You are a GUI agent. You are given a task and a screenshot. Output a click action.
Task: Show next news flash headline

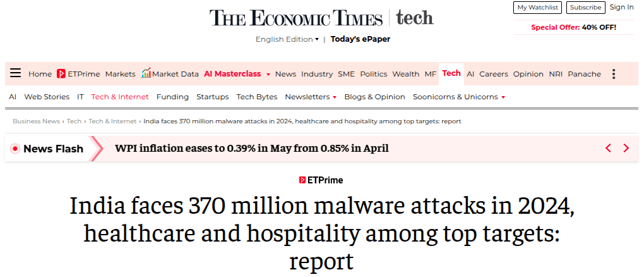(626, 148)
